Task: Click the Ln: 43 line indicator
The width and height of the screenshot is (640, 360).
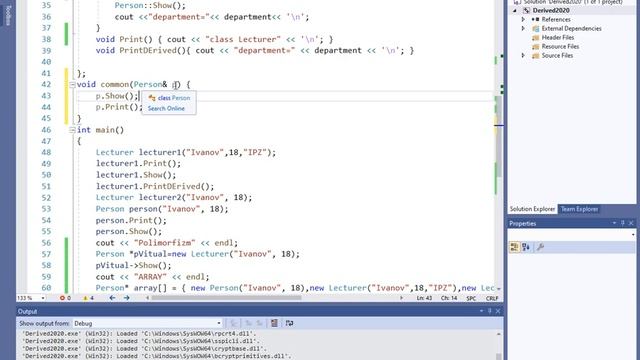Action: [424, 298]
